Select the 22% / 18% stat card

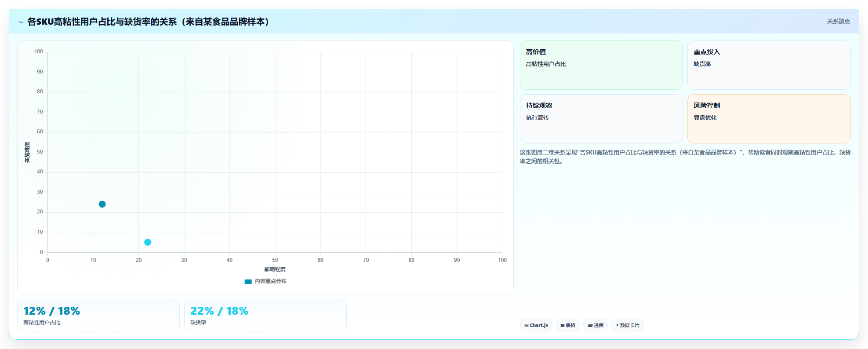(x=265, y=315)
